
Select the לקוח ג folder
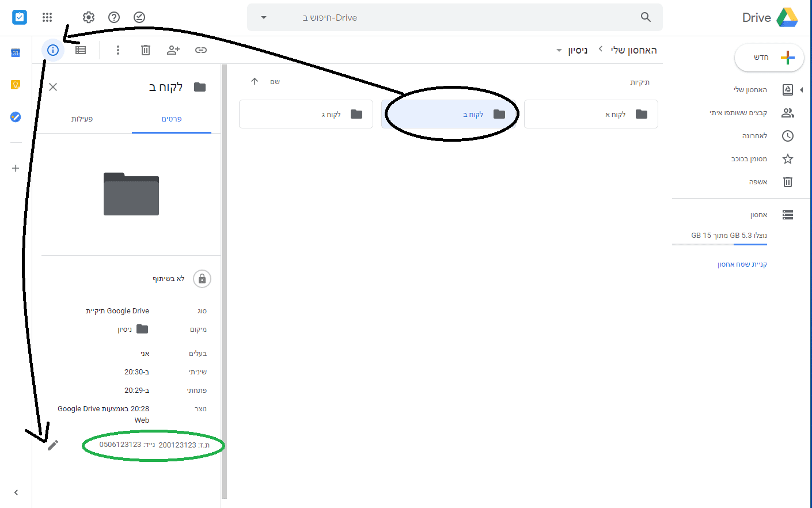pos(306,114)
